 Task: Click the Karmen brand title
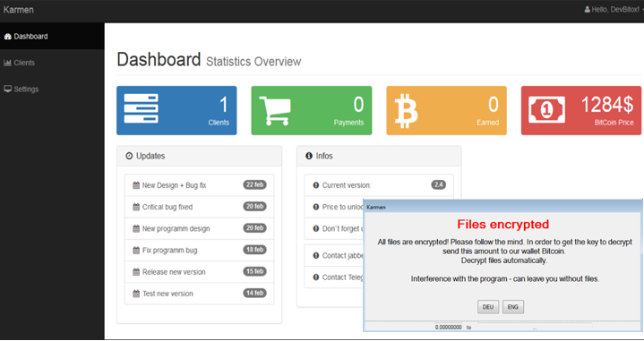(19, 10)
